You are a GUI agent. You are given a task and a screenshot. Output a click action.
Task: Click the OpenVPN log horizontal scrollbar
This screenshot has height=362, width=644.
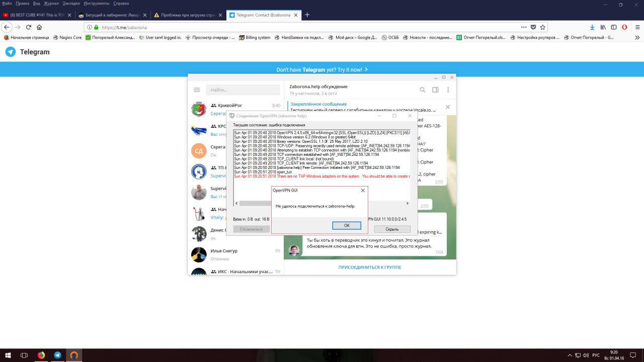point(322,203)
